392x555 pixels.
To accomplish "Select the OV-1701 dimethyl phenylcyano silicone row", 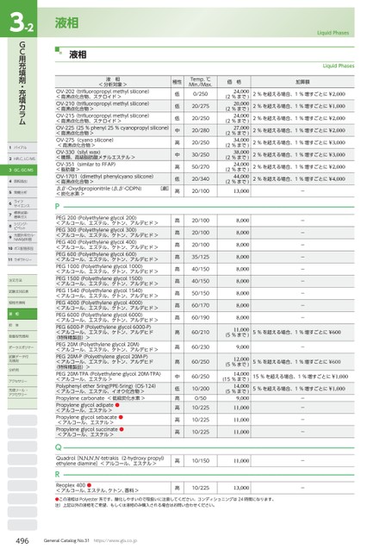I will (204, 178).
